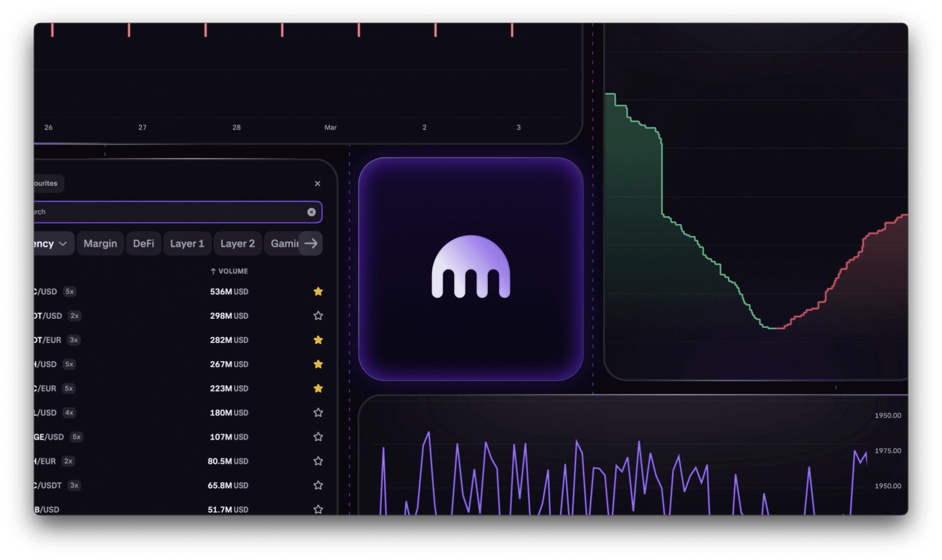Screen dimensions: 942x560
Task: Star the pair with 180M USD volume
Action: click(318, 413)
